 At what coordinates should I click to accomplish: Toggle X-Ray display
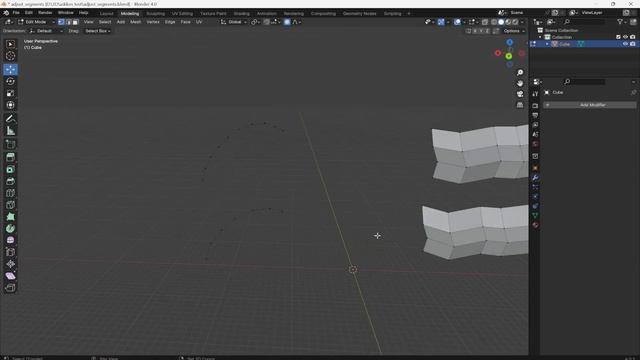pyautogui.click(x=485, y=22)
